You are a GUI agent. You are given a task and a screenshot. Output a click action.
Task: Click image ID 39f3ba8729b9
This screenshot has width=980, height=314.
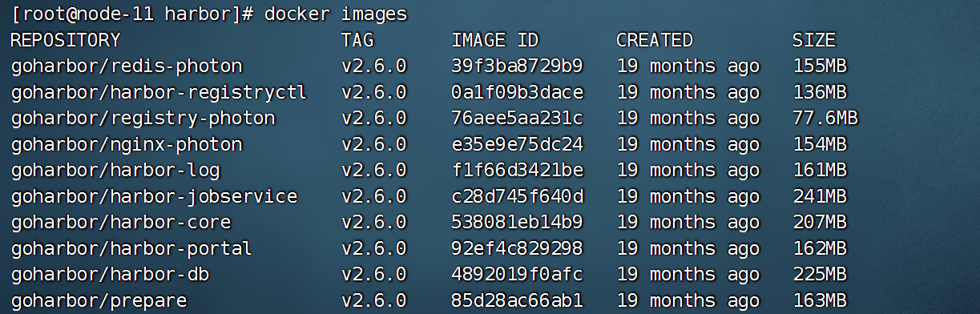(x=517, y=66)
